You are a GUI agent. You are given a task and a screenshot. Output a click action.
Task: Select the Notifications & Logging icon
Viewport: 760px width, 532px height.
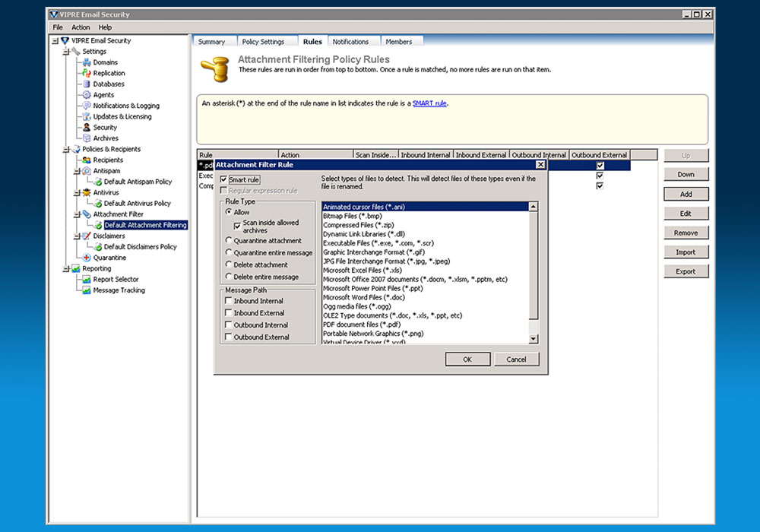87,106
